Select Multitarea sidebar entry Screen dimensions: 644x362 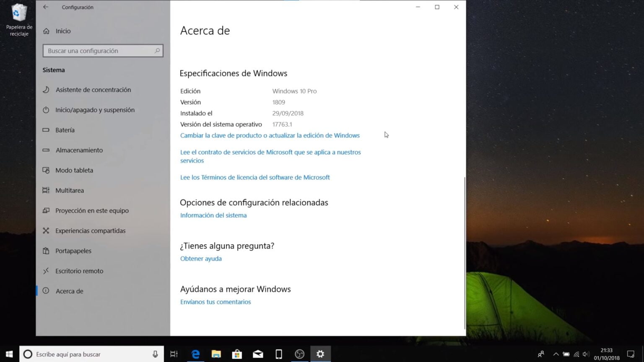pyautogui.click(x=70, y=190)
